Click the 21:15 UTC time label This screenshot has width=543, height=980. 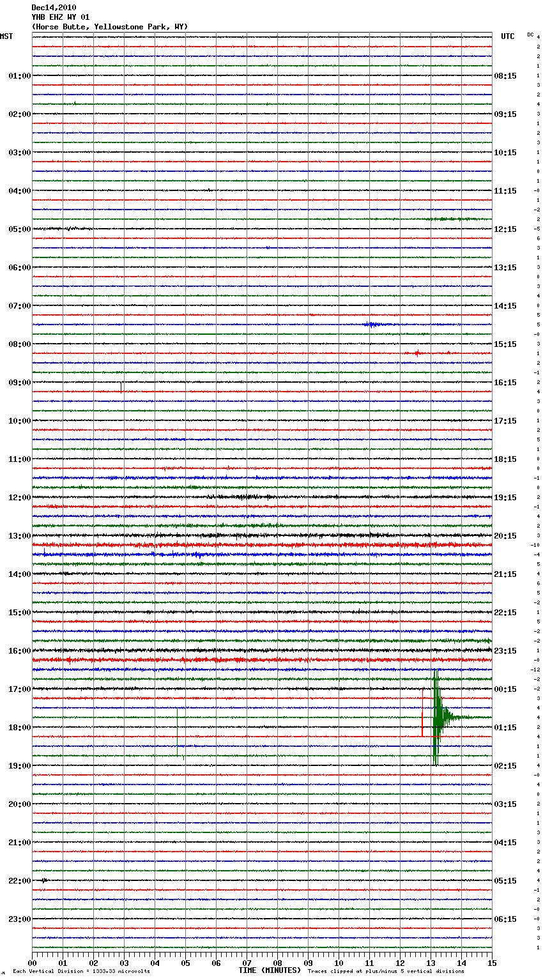click(505, 574)
